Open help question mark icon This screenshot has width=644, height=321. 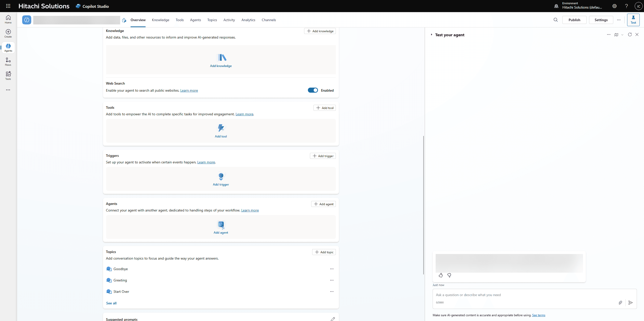click(x=626, y=6)
